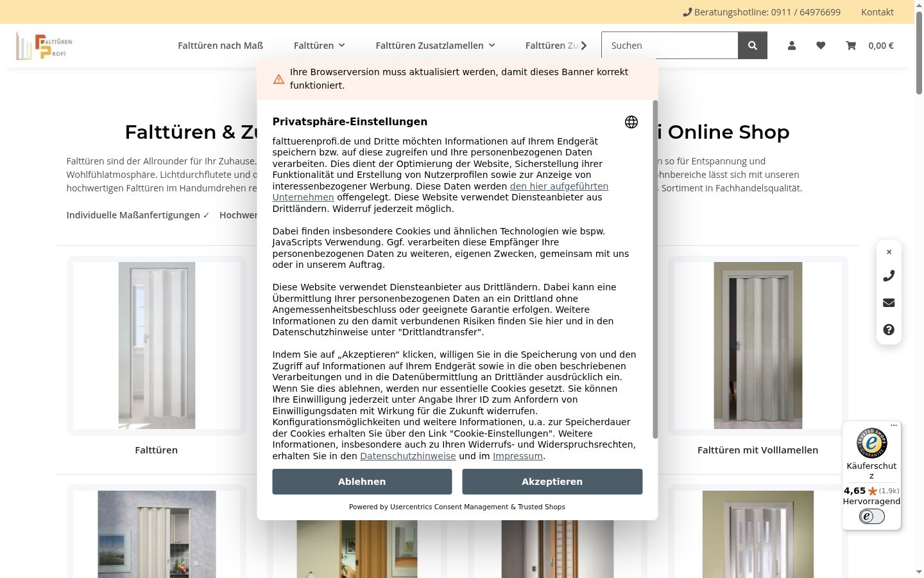Open Falttüren mit Volllamellen thumbnail
924x578 pixels.
coord(758,346)
